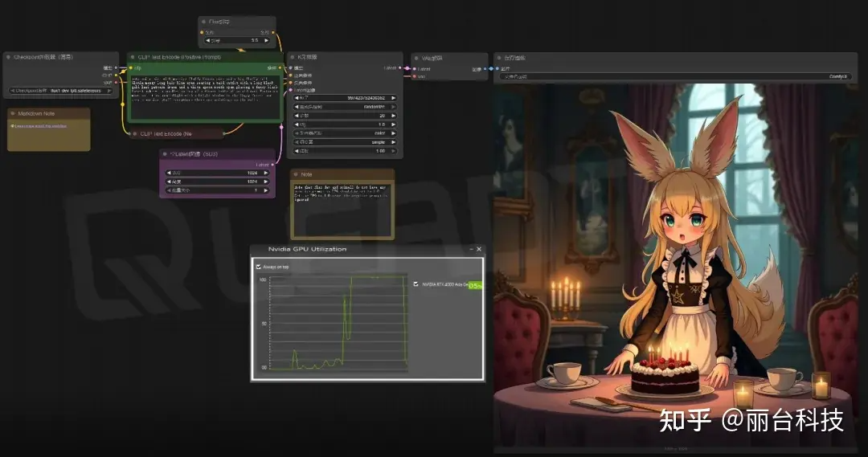Click the Latent input socket on VAE decode node
Image resolution: width=868 pixels, height=457 pixels.
click(414, 69)
